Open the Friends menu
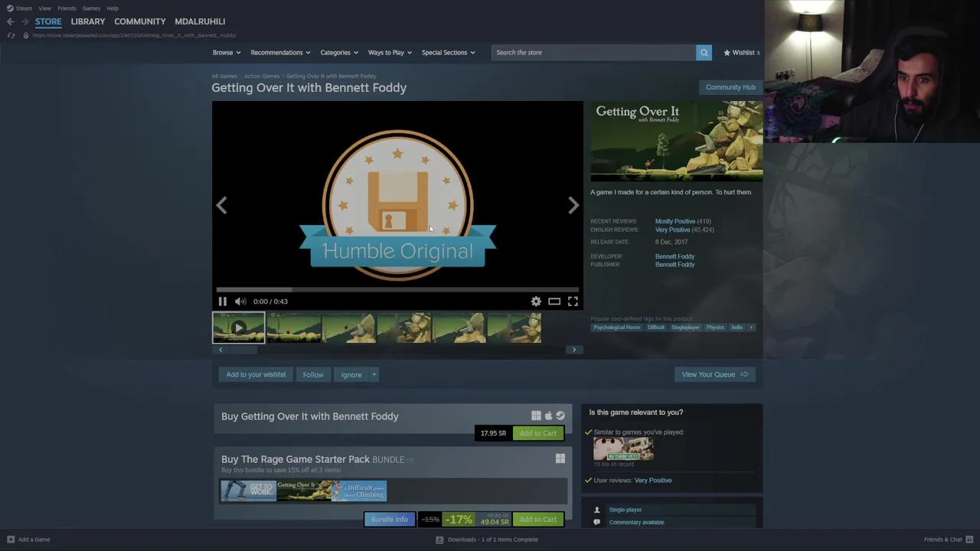 point(67,8)
